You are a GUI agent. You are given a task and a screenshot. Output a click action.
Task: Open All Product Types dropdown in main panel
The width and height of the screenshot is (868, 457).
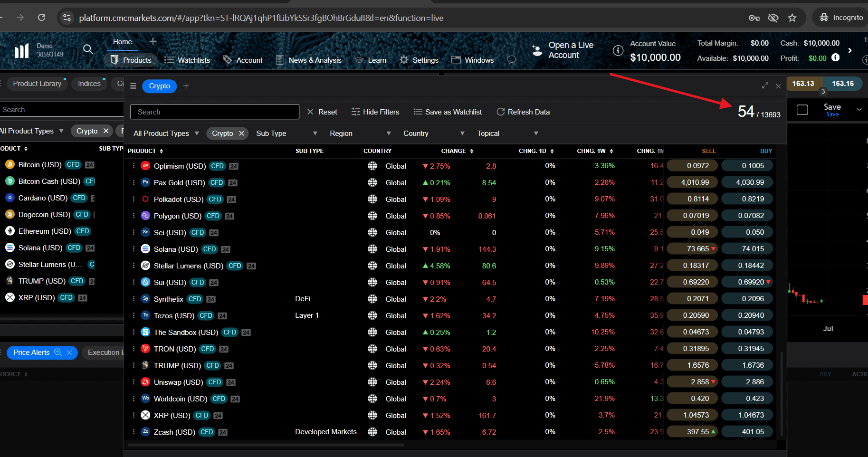pos(166,133)
